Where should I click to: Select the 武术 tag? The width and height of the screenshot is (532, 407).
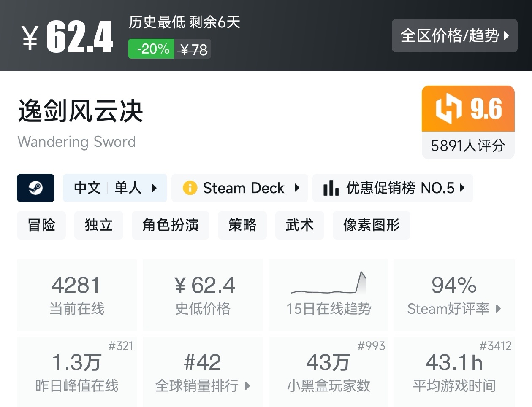(x=300, y=225)
